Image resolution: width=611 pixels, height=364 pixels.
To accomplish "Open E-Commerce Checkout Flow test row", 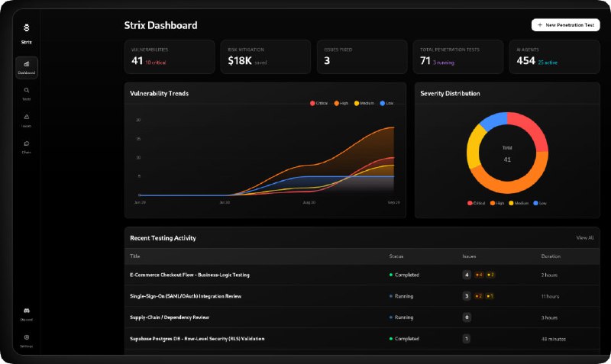I will point(190,275).
